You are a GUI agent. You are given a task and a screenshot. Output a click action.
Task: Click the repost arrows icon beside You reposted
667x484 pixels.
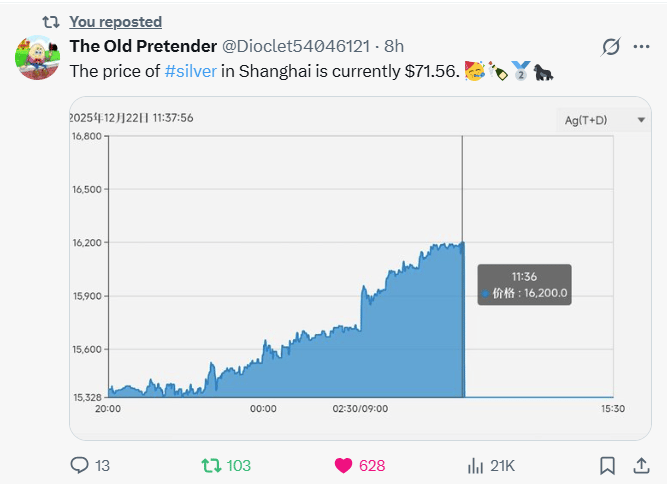[51, 22]
